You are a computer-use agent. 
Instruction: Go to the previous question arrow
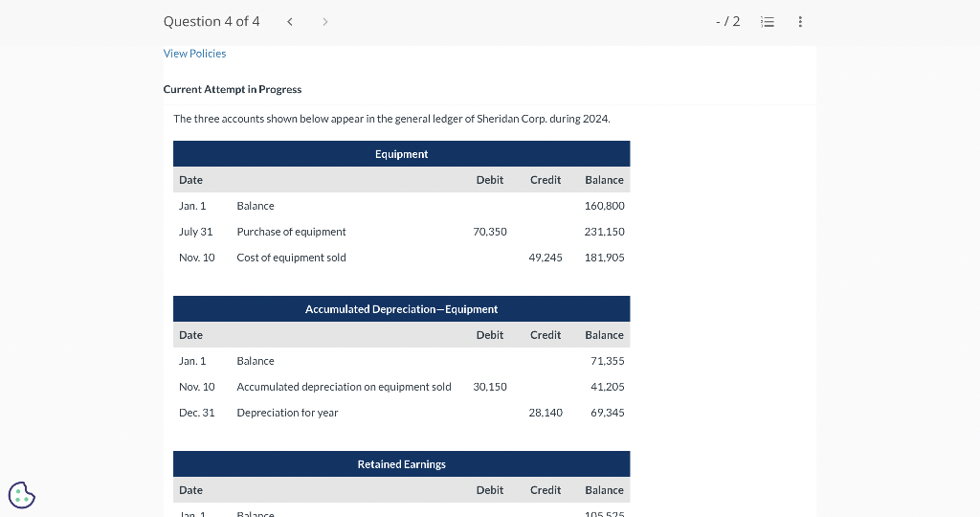pos(290,22)
